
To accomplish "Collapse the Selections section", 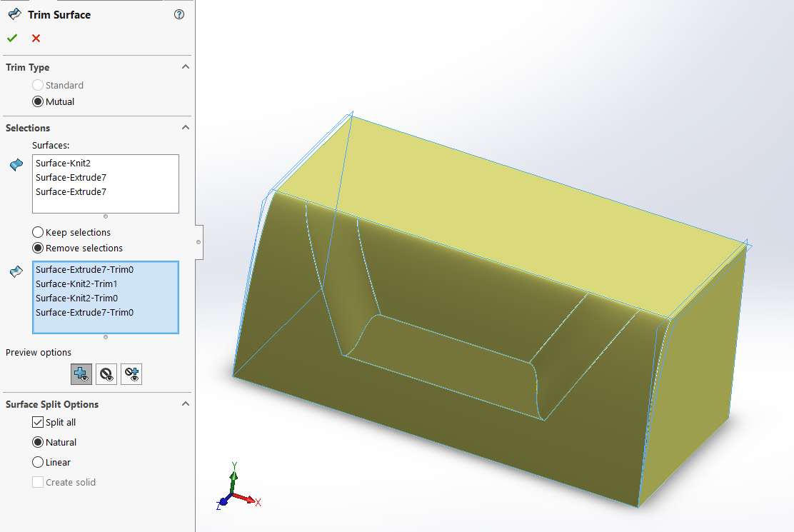I will (x=186, y=128).
